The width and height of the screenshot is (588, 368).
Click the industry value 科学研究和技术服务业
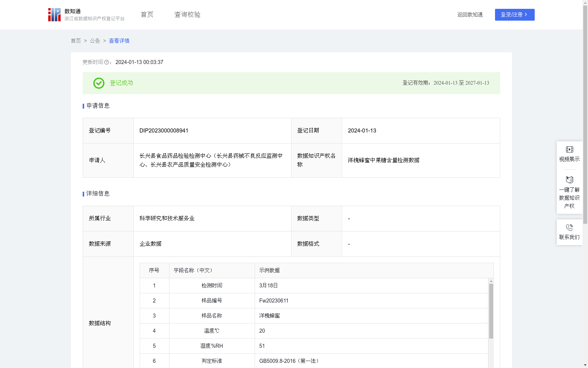[x=167, y=219]
